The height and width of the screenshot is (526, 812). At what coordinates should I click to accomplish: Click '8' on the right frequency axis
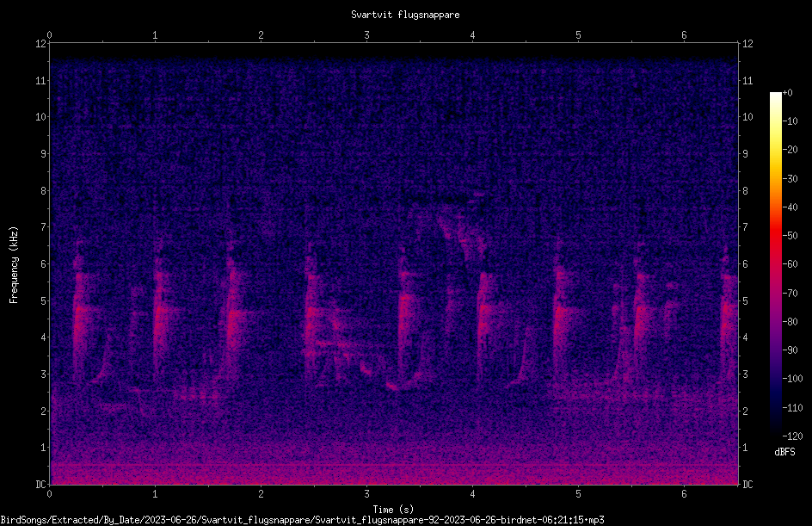[x=746, y=191]
